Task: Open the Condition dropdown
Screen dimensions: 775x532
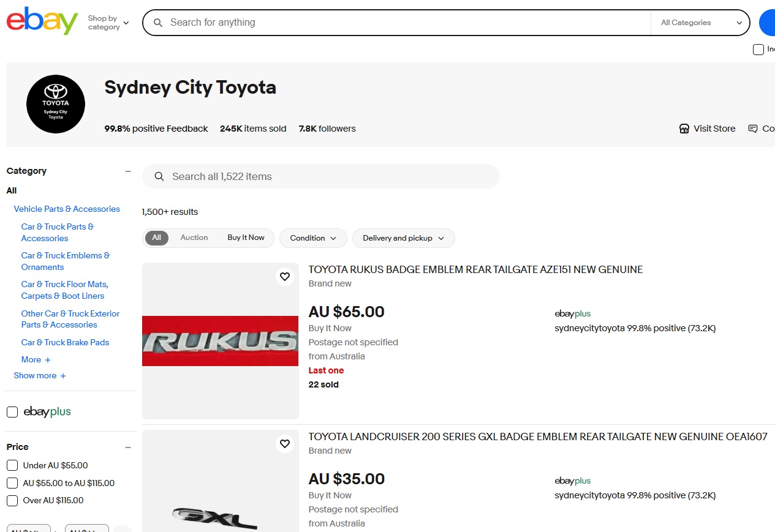Action: tap(313, 238)
